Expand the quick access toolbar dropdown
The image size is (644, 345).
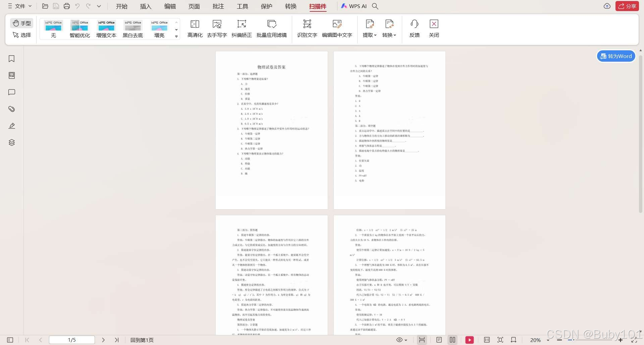(99, 6)
